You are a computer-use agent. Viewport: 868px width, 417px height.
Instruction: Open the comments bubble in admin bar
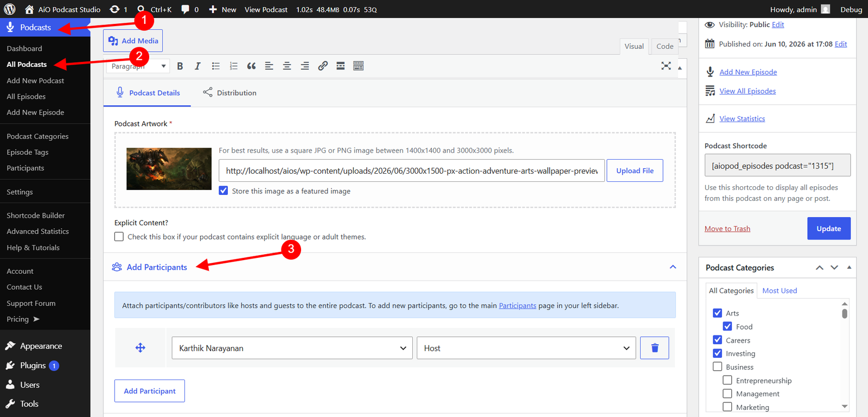point(189,9)
